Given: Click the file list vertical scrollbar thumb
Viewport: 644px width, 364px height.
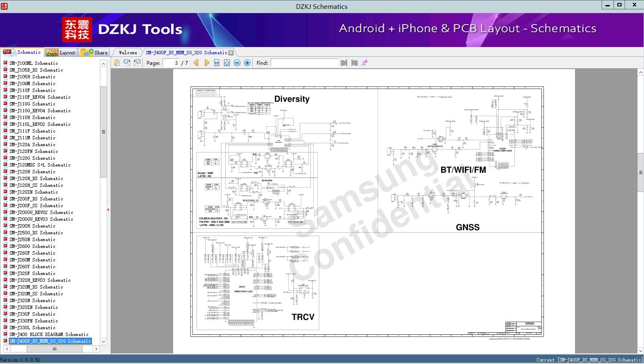Looking at the screenshot, I should (x=103, y=132).
